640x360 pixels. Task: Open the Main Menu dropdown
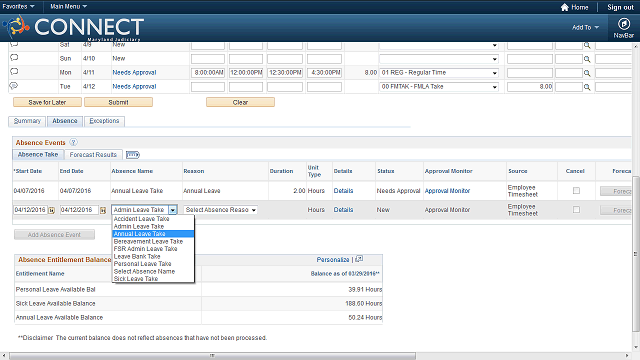[x=68, y=7]
